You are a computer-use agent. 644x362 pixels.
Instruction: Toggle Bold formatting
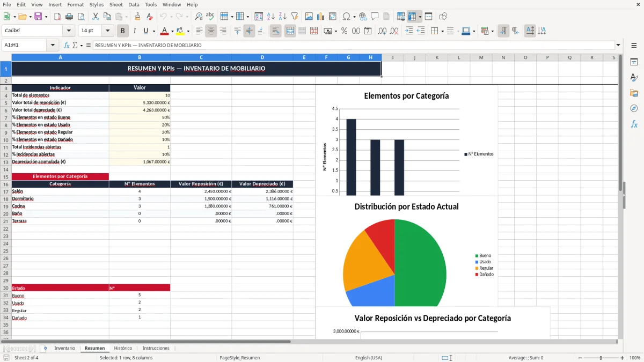[123, 31]
